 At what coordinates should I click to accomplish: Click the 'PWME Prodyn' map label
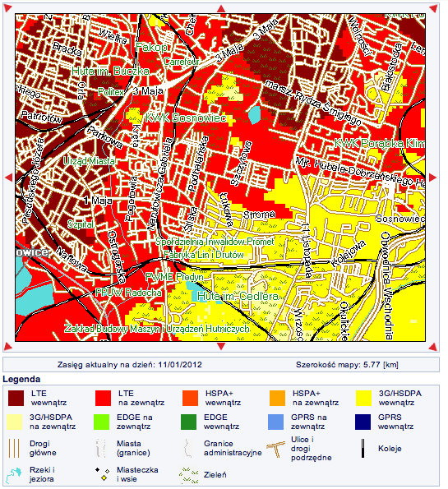coord(175,277)
